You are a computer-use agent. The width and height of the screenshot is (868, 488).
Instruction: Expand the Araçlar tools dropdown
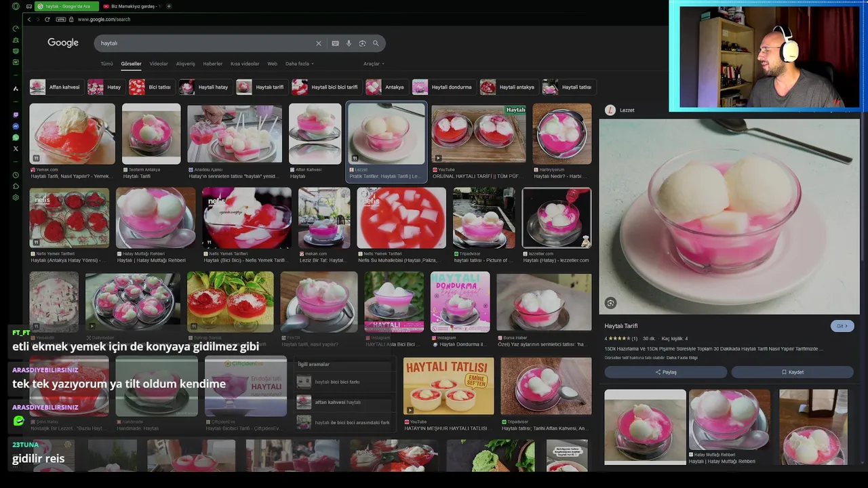(374, 64)
